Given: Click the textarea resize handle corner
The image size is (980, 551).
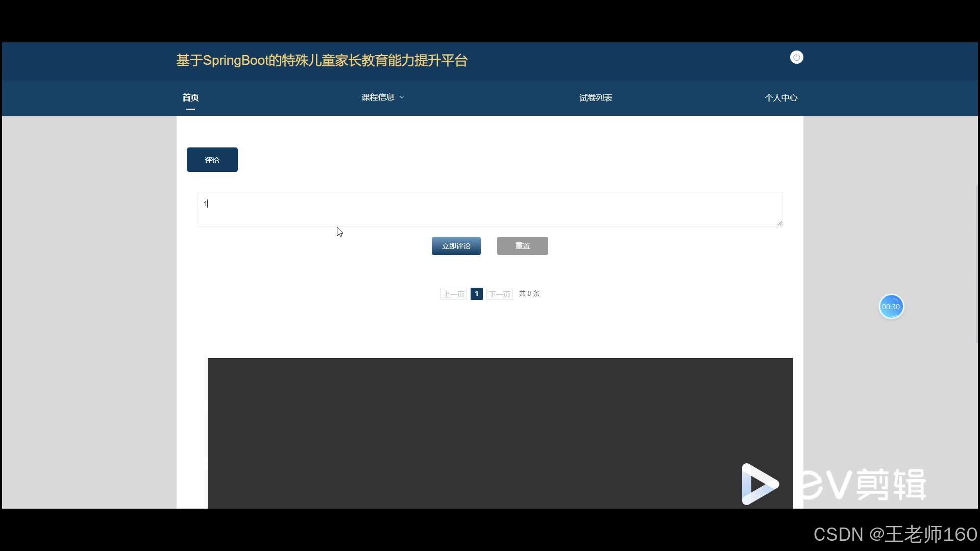Looking at the screenshot, I should [779, 223].
